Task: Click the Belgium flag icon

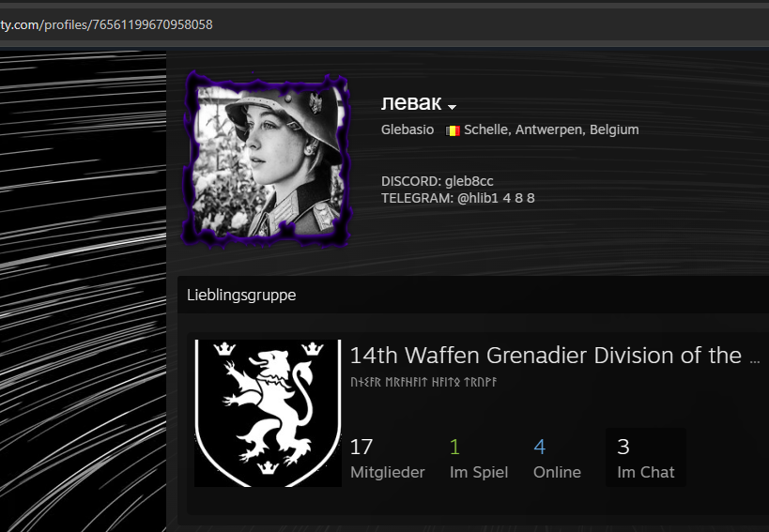Action: [453, 130]
